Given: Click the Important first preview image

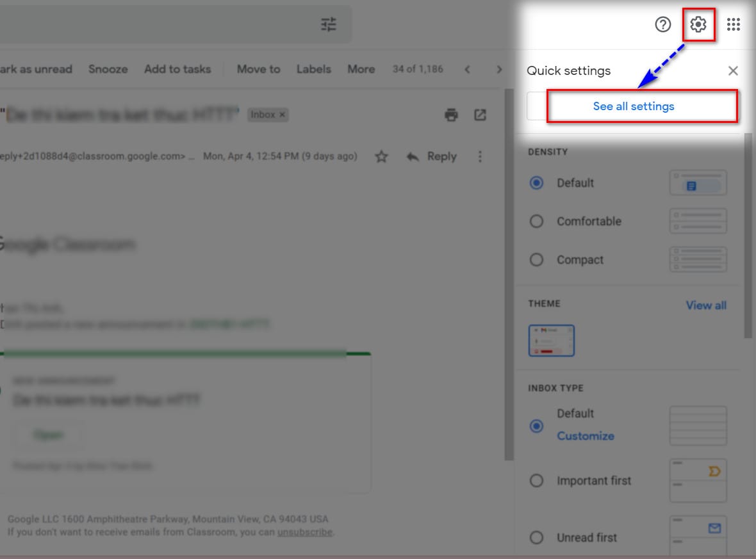Looking at the screenshot, I should tap(698, 480).
